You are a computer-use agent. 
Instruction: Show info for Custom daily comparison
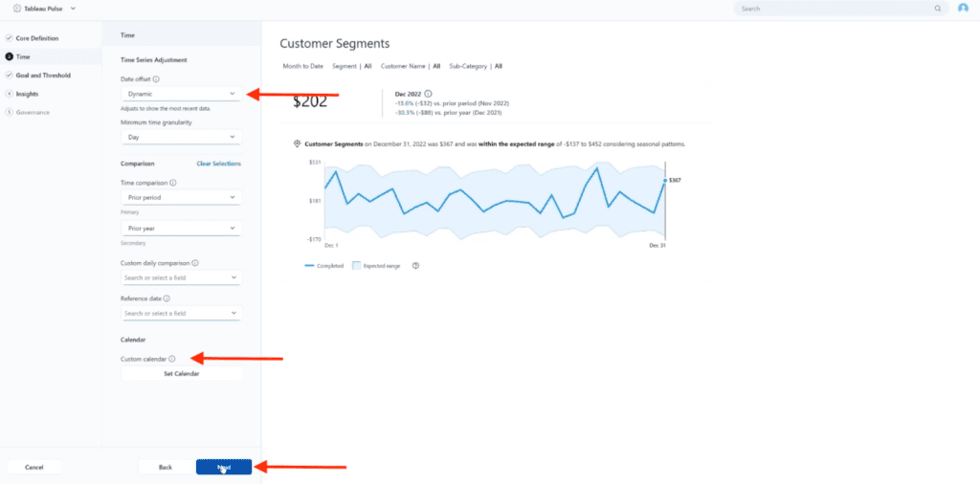point(195,264)
